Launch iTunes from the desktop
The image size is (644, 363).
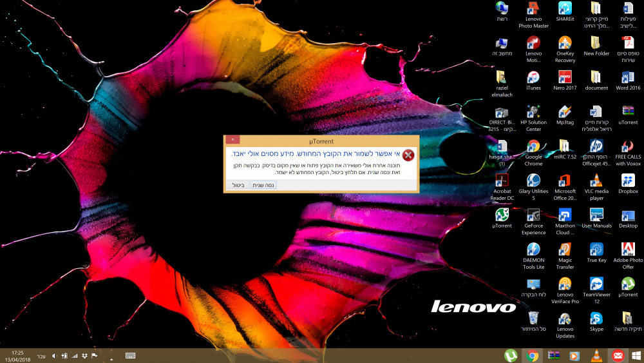tap(533, 81)
